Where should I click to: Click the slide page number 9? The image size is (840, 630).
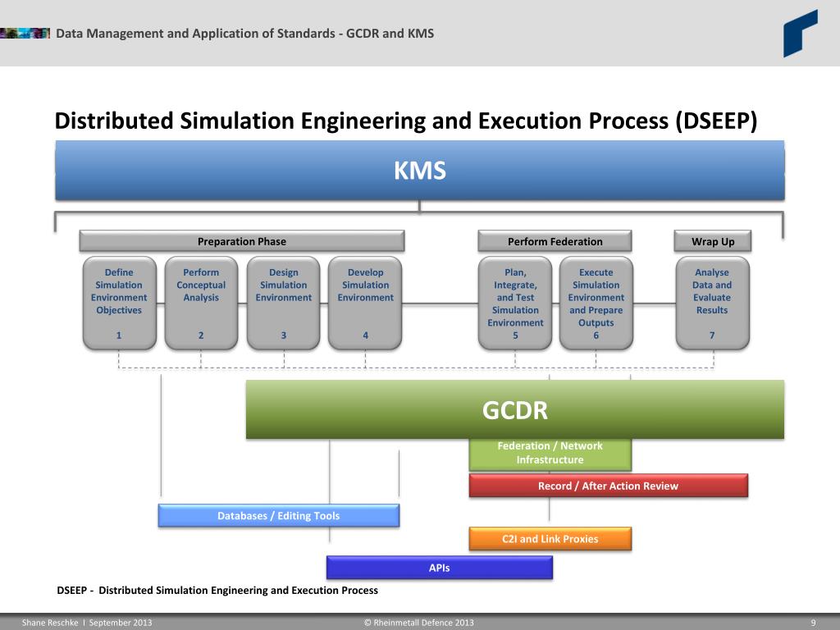pyautogui.click(x=813, y=623)
